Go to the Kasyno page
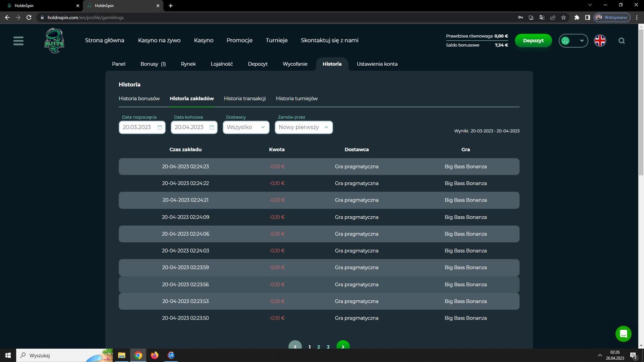Viewport: 644px width, 362px height. [x=204, y=40]
